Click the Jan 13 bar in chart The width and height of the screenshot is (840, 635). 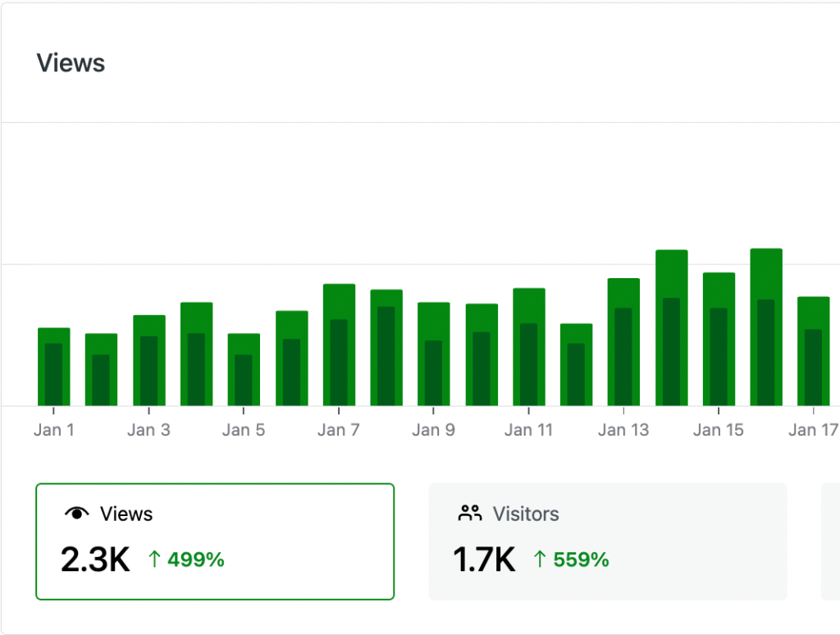tap(623, 342)
